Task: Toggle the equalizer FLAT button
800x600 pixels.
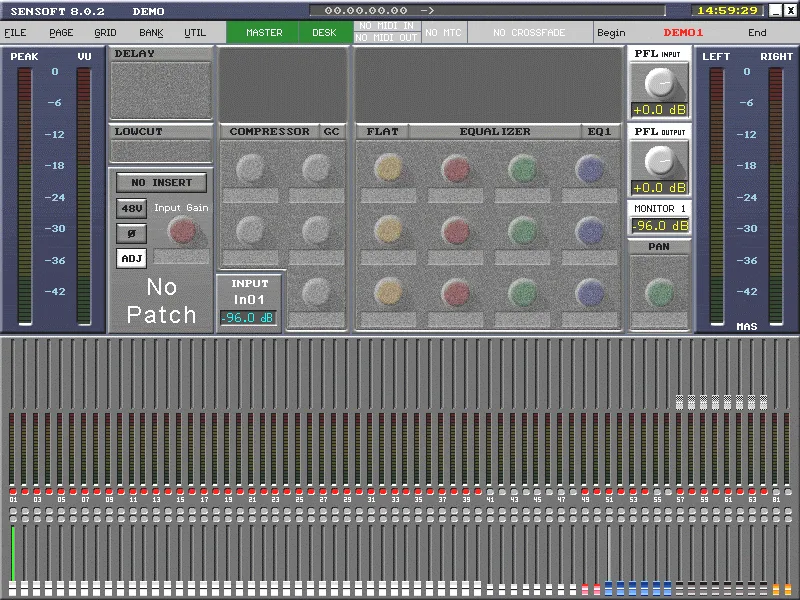Action: tap(382, 132)
